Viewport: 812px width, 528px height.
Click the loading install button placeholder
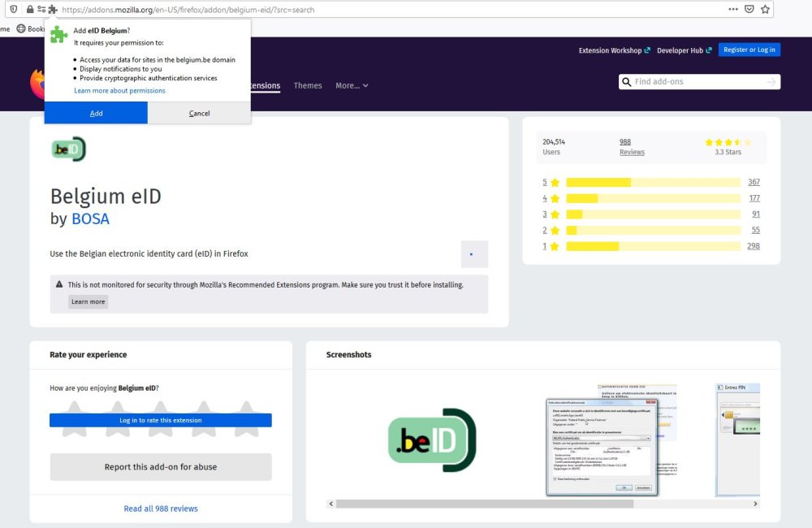coord(474,254)
